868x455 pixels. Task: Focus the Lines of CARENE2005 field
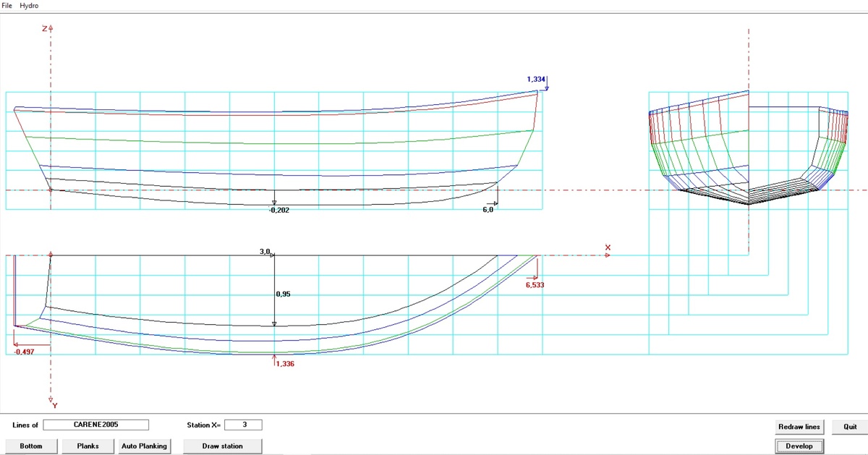click(95, 425)
